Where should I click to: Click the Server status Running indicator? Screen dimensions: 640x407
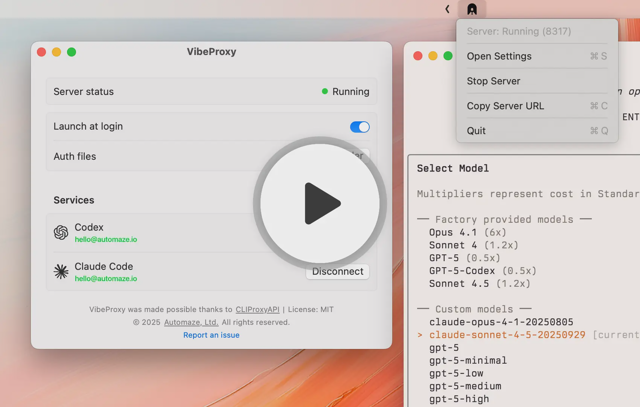(345, 91)
